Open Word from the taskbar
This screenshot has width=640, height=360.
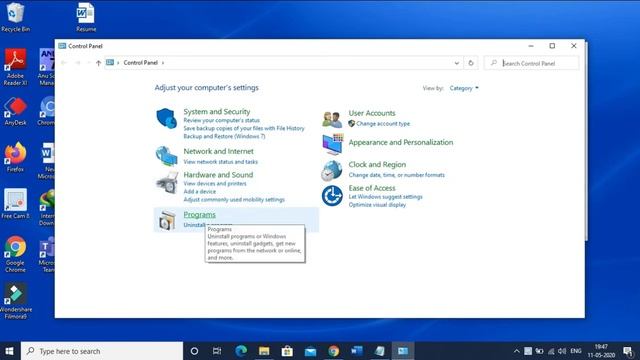tap(357, 351)
